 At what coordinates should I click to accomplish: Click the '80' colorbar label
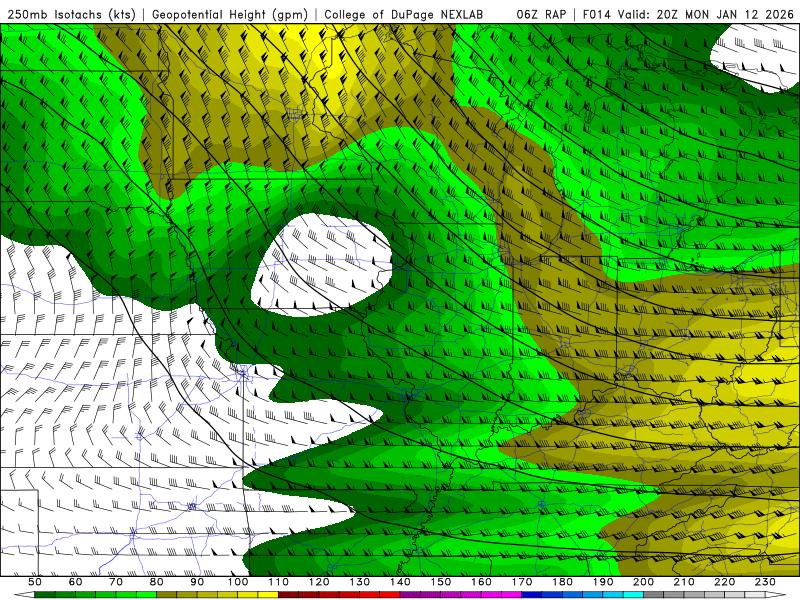[157, 582]
